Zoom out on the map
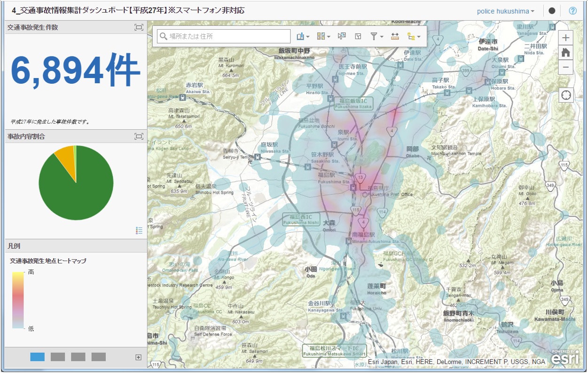Screen dimensions: 588x373 click(x=566, y=67)
